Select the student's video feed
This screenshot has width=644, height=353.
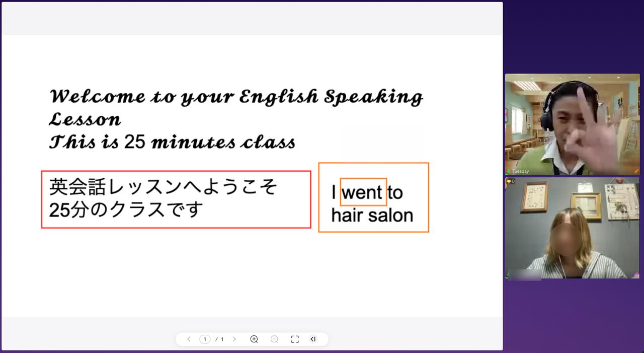tap(573, 228)
